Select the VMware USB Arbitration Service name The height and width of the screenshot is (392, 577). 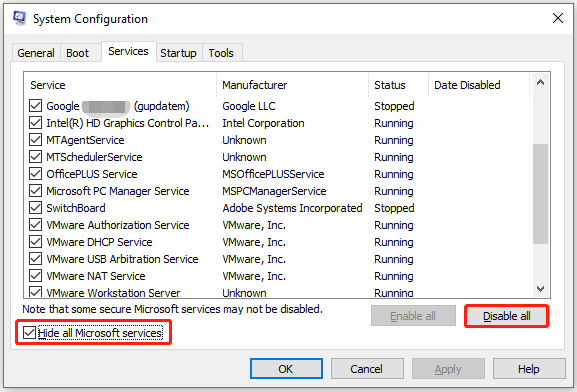pos(122,259)
